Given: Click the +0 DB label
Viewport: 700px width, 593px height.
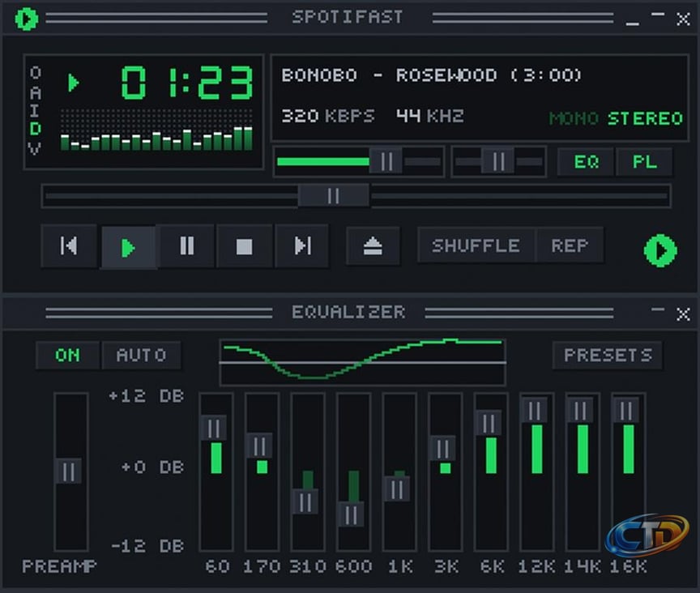Looking at the screenshot, I should [x=152, y=467].
